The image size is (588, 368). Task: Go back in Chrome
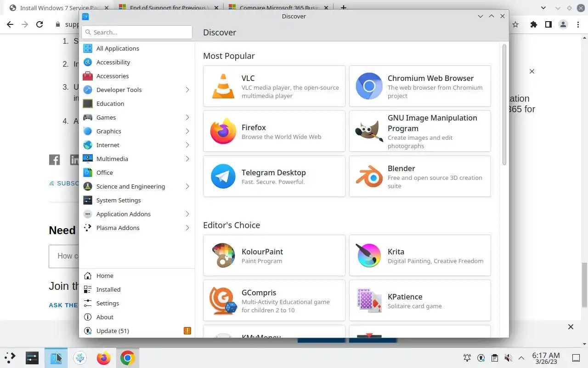pos(10,24)
